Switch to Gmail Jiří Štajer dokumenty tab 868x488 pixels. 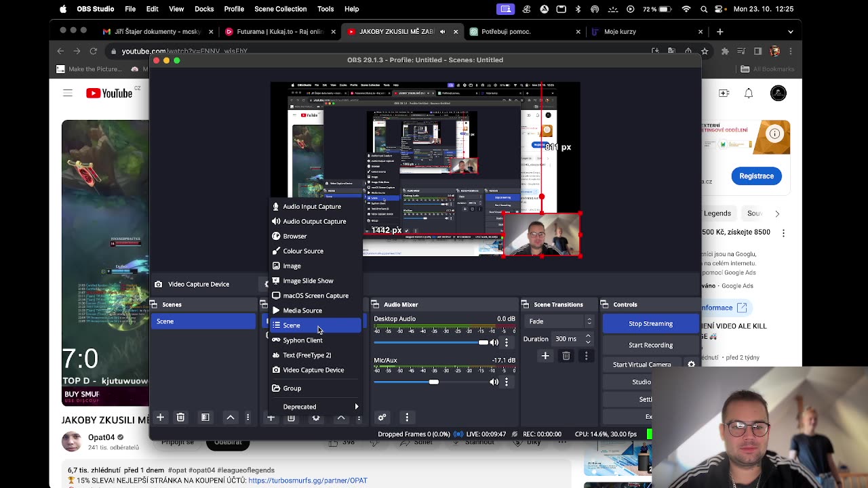click(x=158, y=32)
